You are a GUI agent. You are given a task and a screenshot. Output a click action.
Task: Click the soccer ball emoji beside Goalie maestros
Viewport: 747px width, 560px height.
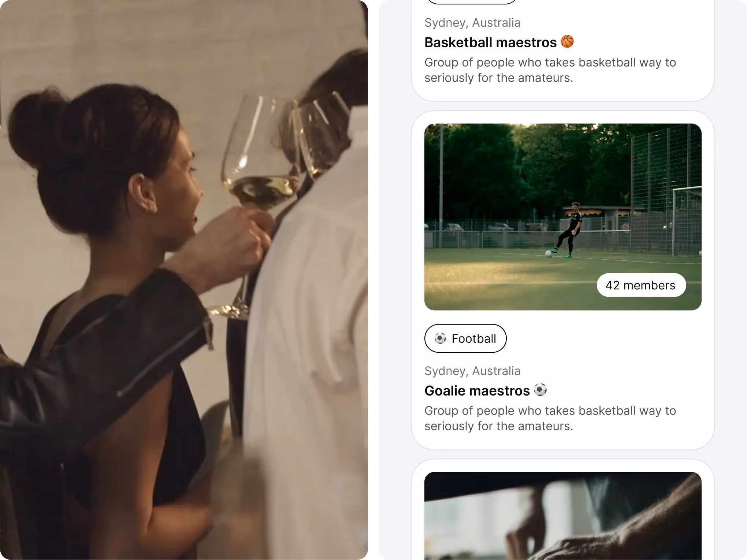(x=540, y=390)
